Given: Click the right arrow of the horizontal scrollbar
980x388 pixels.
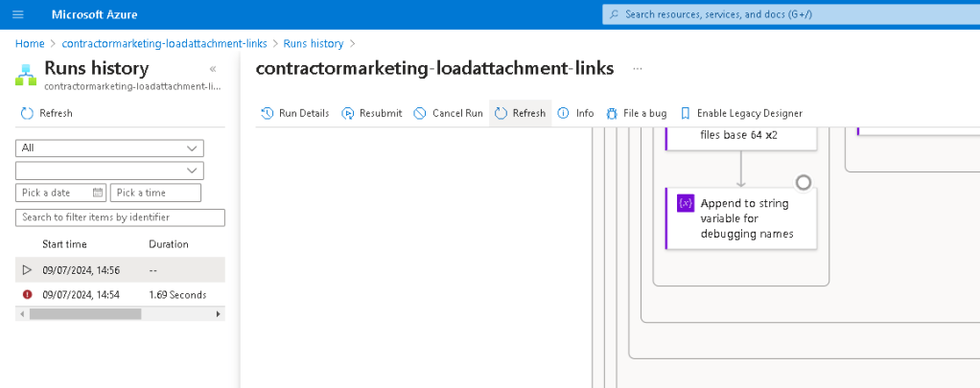Looking at the screenshot, I should [x=218, y=313].
